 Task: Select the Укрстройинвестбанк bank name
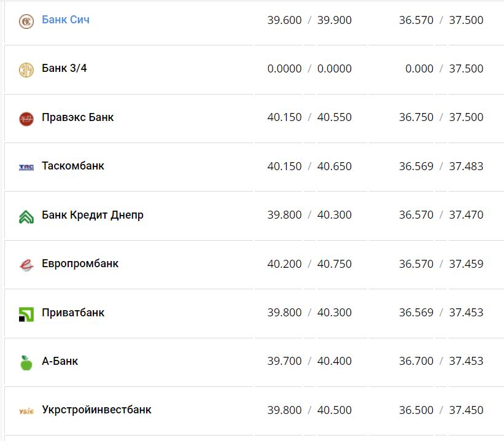tap(96, 410)
